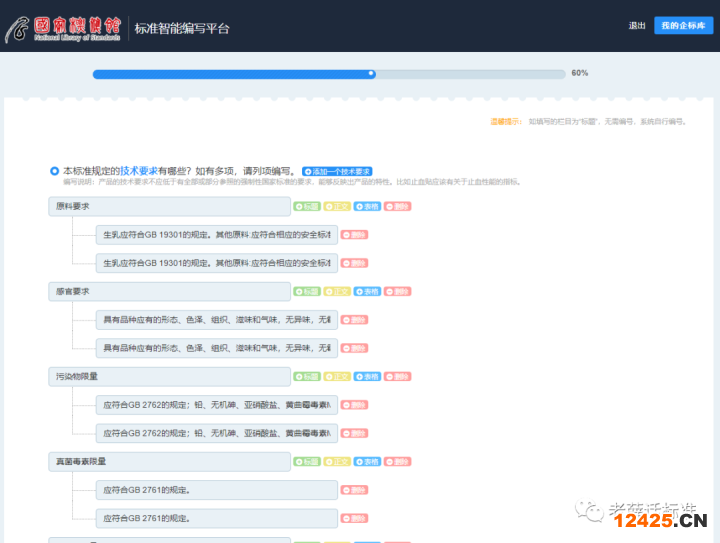Add a 表格 to 感官要求 section
Screen dimensions: 720x543
pyautogui.click(x=367, y=291)
